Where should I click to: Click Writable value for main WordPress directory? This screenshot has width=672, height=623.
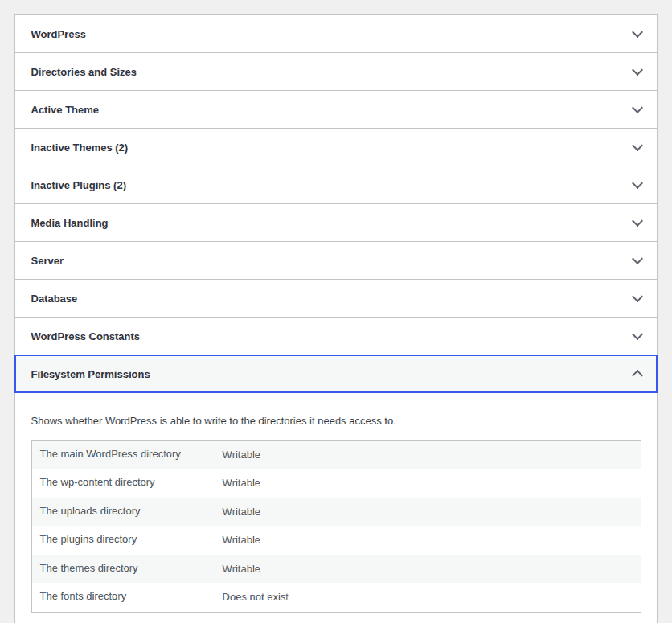(x=241, y=455)
